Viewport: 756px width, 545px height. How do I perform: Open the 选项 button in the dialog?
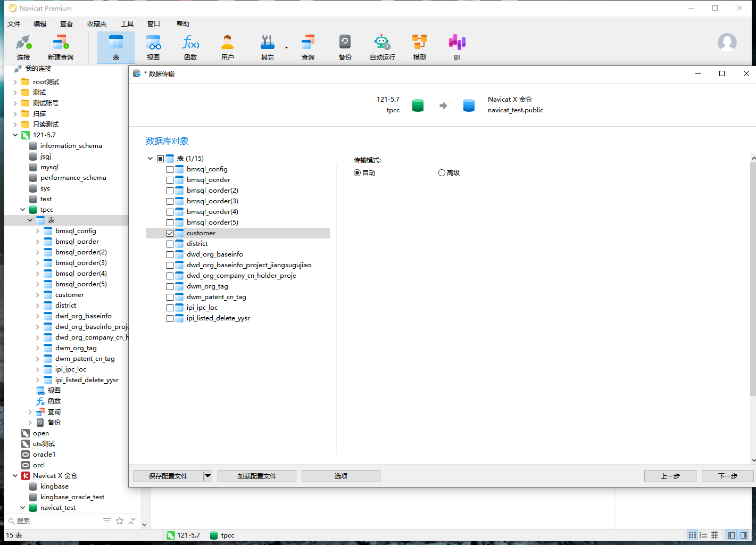pos(341,476)
